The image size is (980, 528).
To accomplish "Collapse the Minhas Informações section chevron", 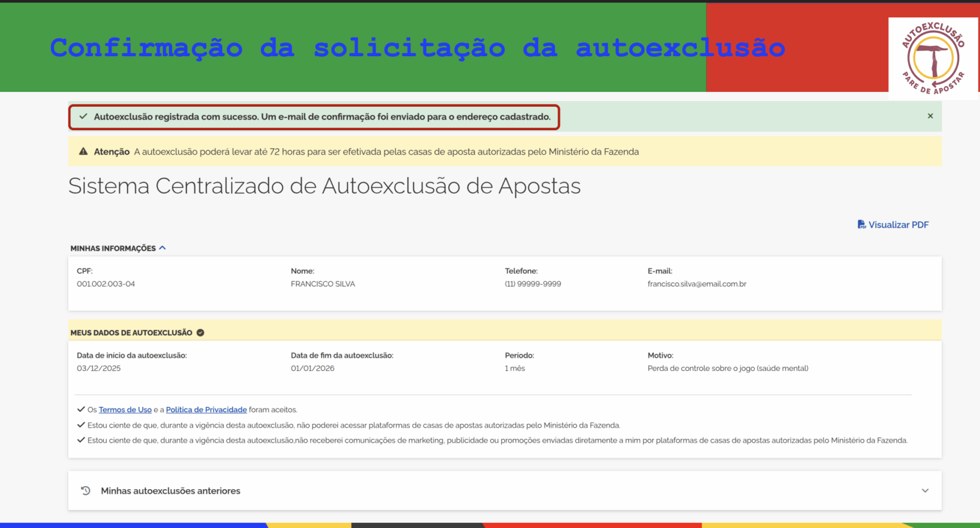I will point(163,248).
